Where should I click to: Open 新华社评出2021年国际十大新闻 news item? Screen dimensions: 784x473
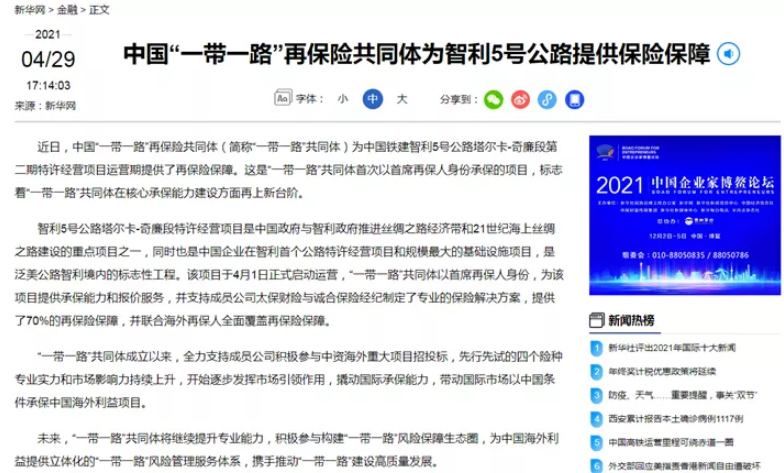672,348
